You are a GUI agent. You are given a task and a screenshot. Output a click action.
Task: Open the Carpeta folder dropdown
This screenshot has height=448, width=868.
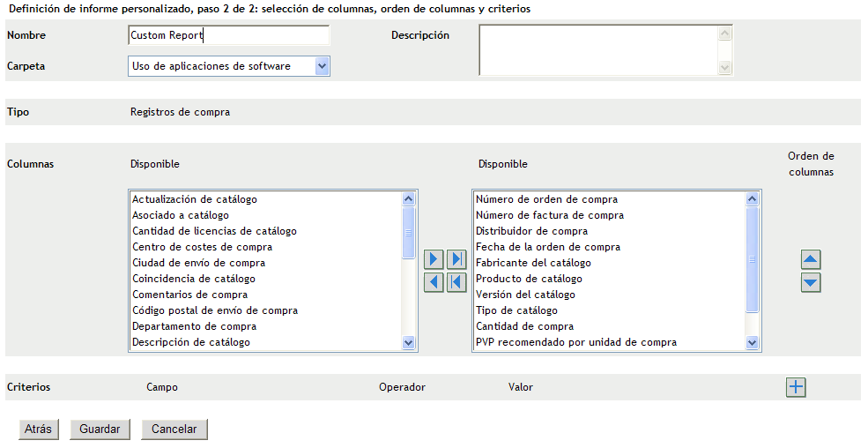click(x=322, y=66)
